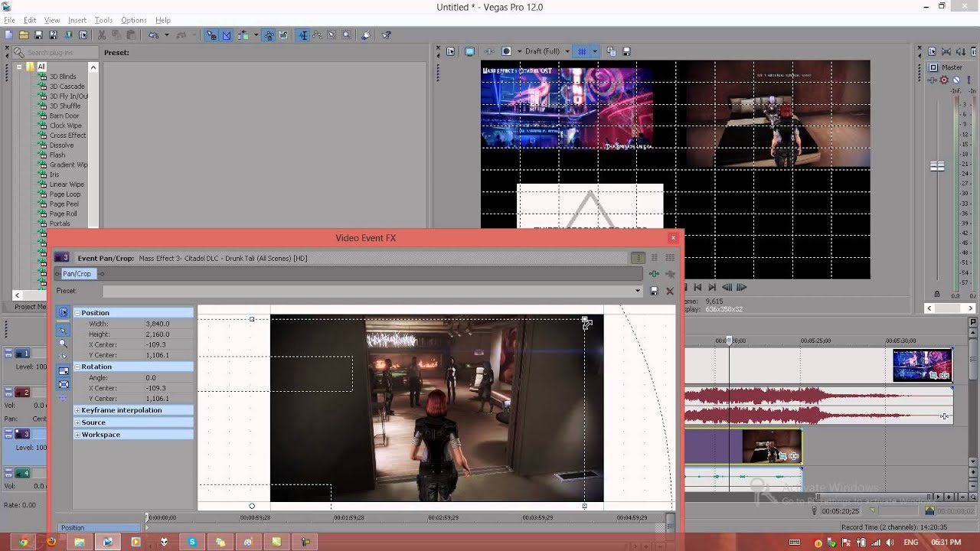The width and height of the screenshot is (980, 551).
Task: Click the New project icon in toolbar
Action: click(x=8, y=35)
